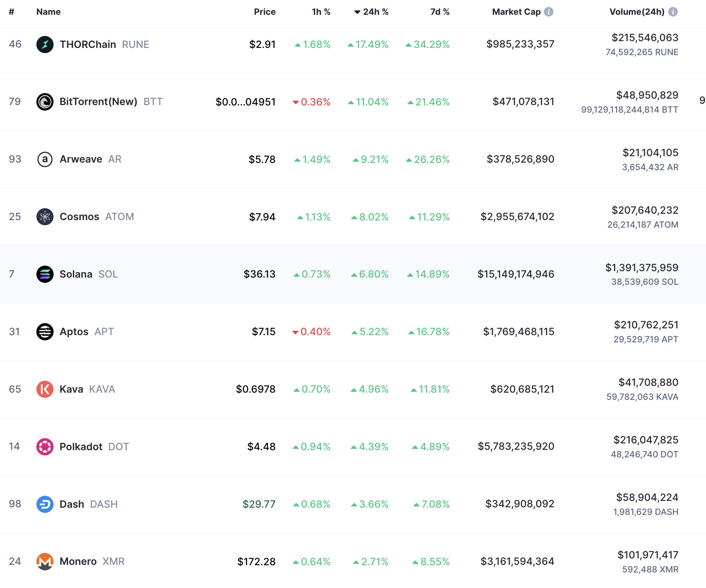706x588 pixels.
Task: Click Kava market cap $620,685,121
Action: pos(522,389)
